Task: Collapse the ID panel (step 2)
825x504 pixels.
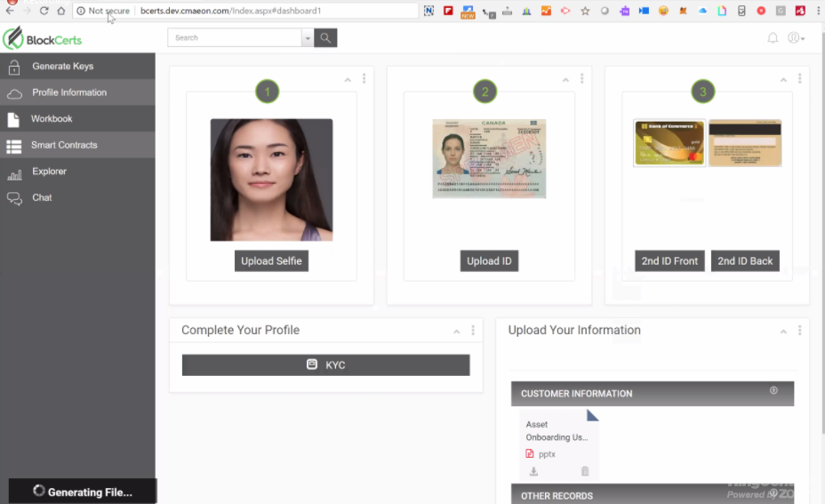Action: (565, 80)
